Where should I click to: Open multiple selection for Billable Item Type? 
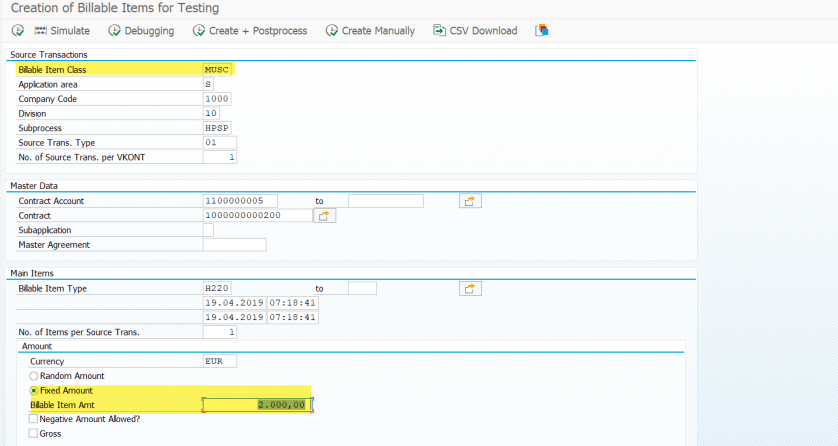[x=470, y=288]
